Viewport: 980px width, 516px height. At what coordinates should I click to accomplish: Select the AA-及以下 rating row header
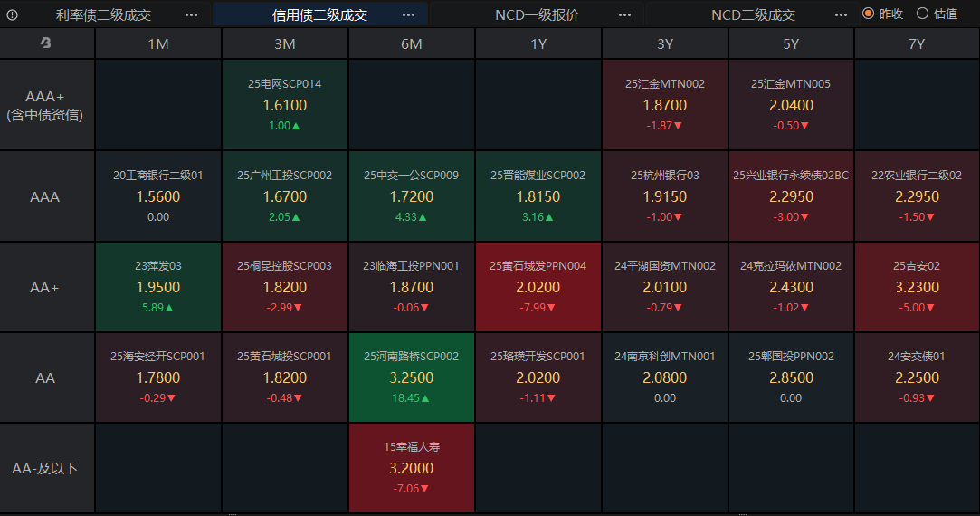coord(47,468)
